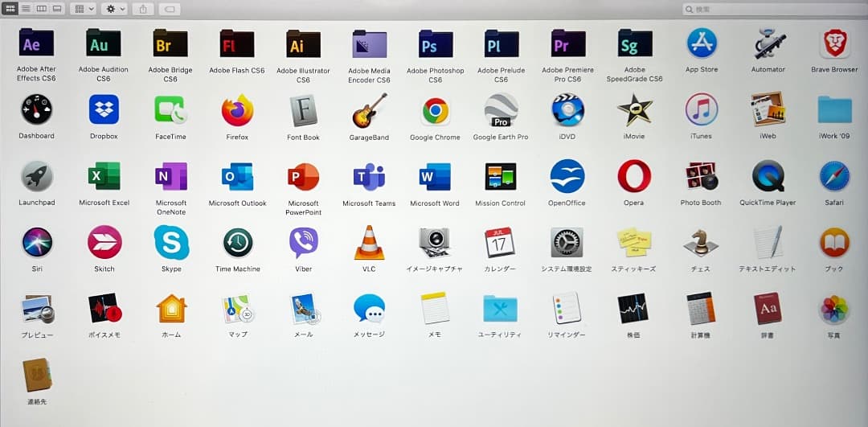868x427 pixels.
Task: Select the システム環境設定 gear icon
Action: (x=567, y=243)
